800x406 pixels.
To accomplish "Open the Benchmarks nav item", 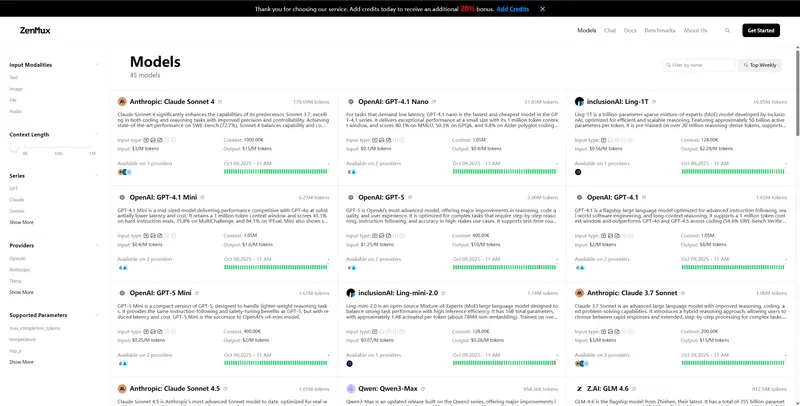I will [x=659, y=31].
